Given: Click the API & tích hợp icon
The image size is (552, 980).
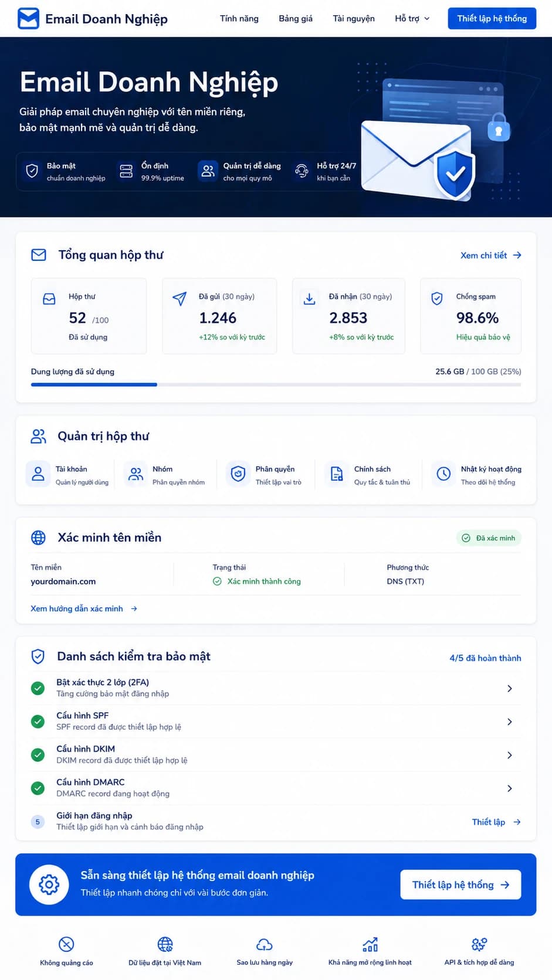Looking at the screenshot, I should (479, 944).
